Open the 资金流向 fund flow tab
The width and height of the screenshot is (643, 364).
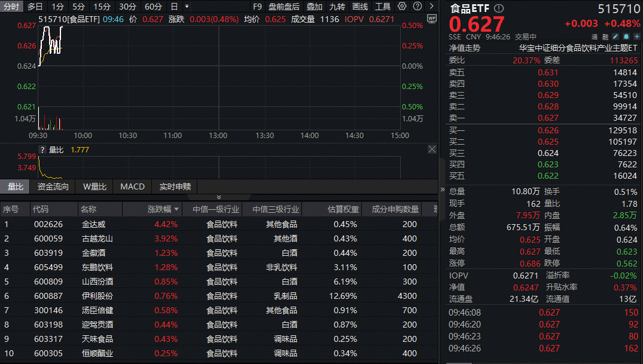click(x=54, y=186)
